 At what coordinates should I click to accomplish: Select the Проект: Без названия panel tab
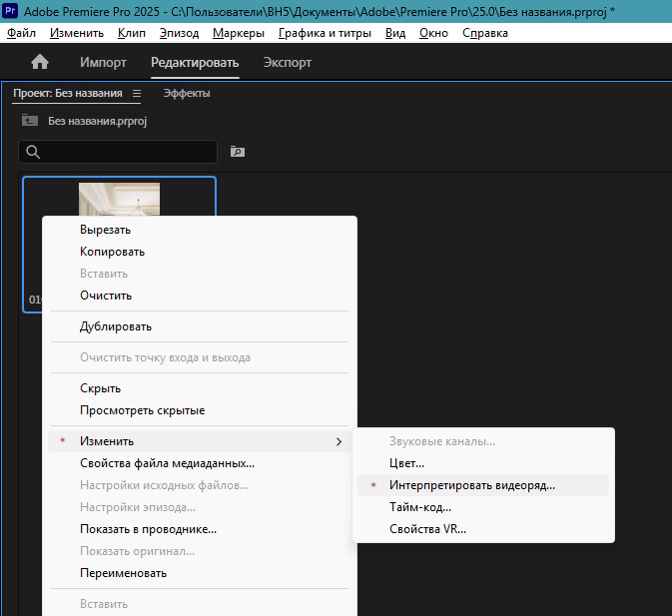(68, 93)
